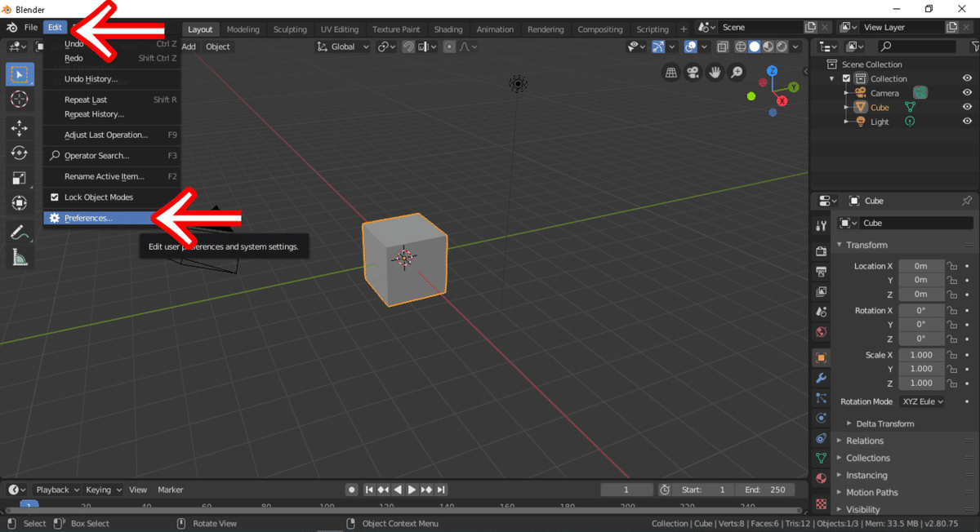The height and width of the screenshot is (532, 980).
Task: Toggle the camera view button
Action: (693, 73)
